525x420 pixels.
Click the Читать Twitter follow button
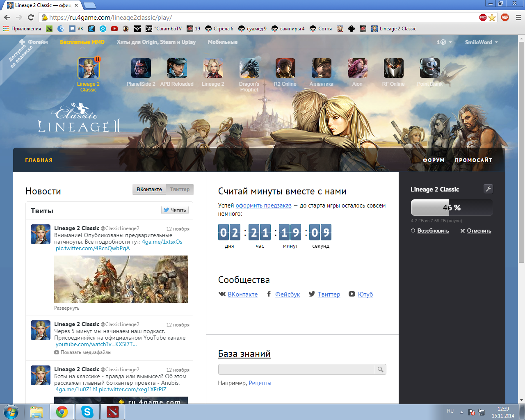pyautogui.click(x=175, y=210)
